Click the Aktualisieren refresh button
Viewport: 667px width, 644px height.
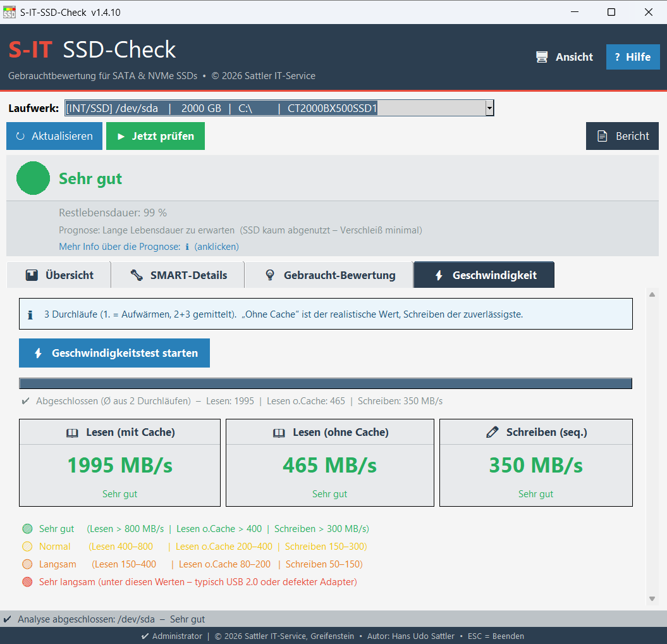pyautogui.click(x=54, y=136)
